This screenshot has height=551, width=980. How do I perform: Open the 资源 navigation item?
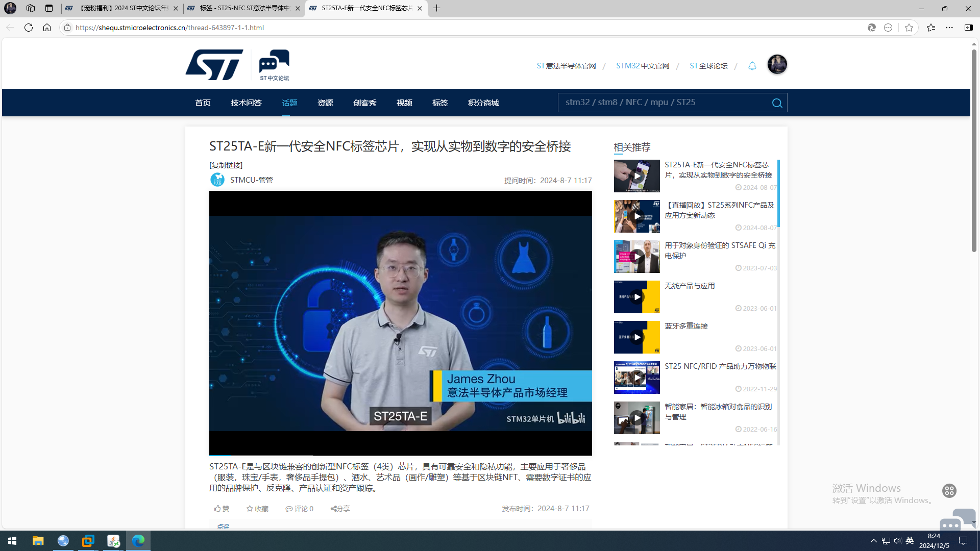point(325,103)
